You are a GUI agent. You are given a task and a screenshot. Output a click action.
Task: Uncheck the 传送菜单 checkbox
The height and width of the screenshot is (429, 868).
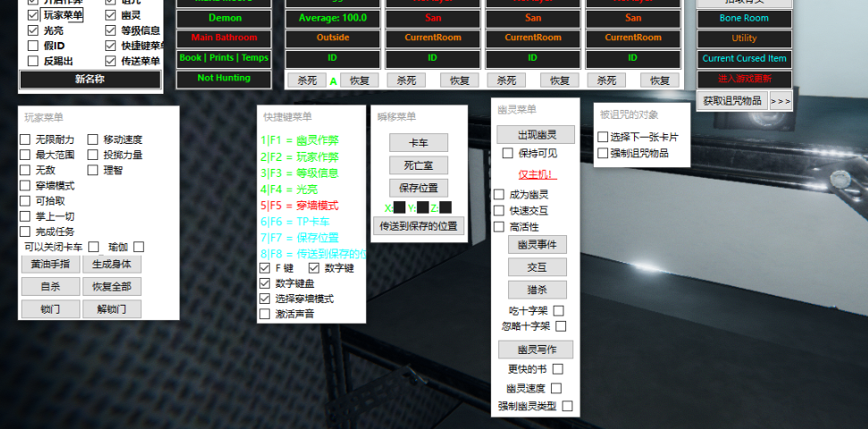[110, 61]
